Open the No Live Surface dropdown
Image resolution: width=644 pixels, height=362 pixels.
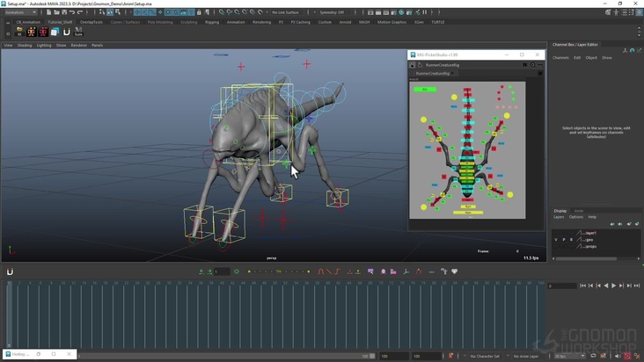287,12
